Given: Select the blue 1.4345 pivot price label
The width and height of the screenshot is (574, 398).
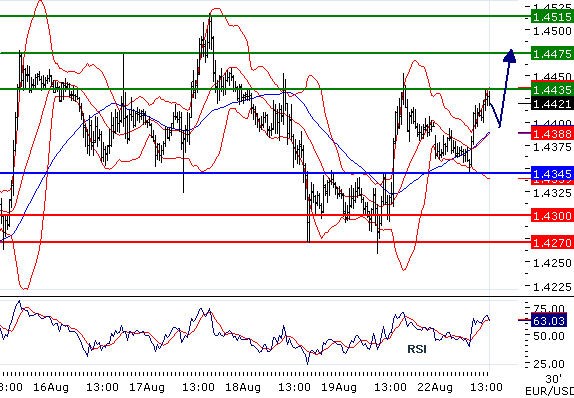Looking at the screenshot, I should click(552, 173).
